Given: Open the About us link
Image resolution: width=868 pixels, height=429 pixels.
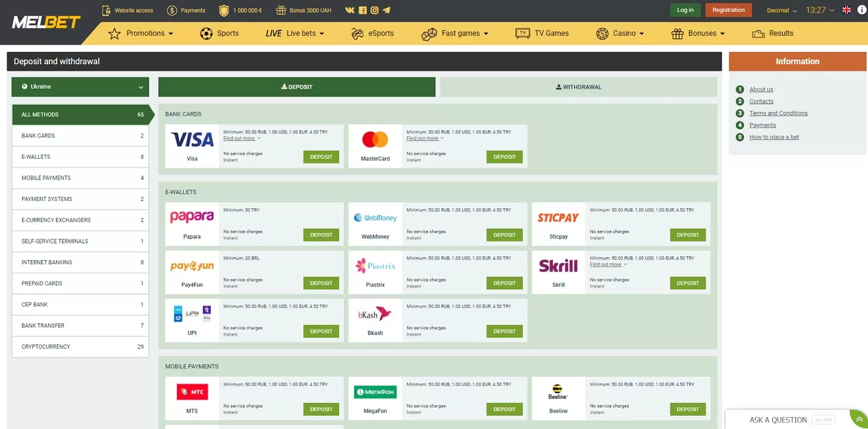Looking at the screenshot, I should click(x=761, y=89).
